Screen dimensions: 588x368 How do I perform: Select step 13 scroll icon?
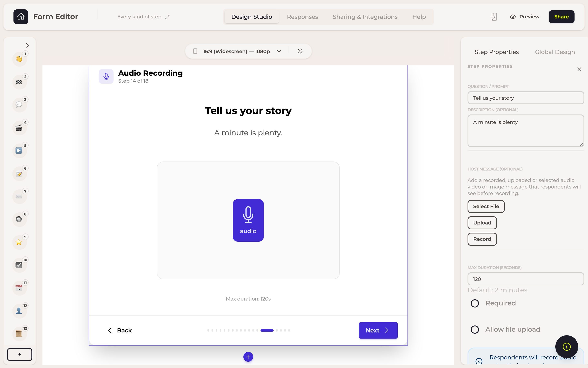coord(19,333)
